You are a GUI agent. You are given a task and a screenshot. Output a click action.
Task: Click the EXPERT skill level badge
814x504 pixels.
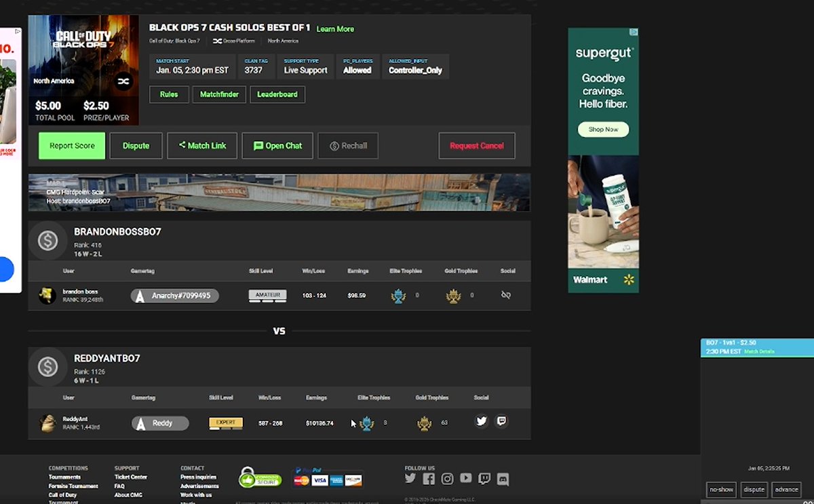pos(226,422)
